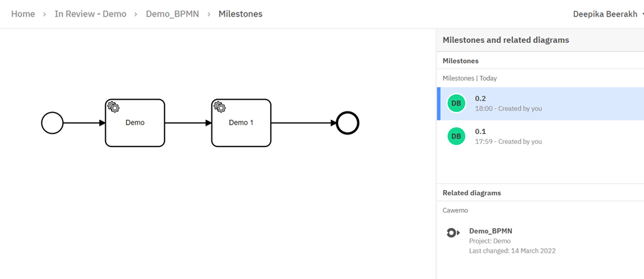
Task: Open Demo_BPMN breadcrumb link
Action: point(172,14)
